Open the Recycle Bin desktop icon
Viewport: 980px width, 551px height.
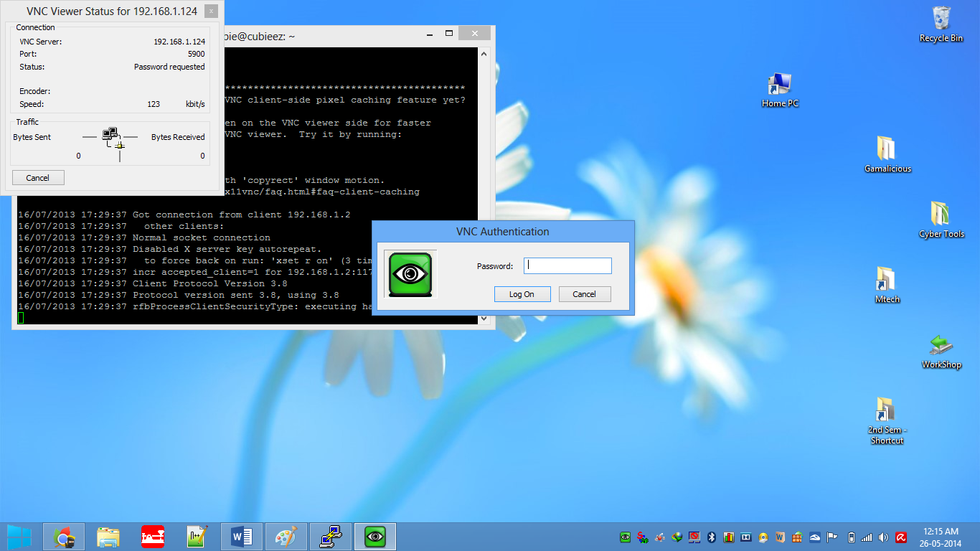941,24
